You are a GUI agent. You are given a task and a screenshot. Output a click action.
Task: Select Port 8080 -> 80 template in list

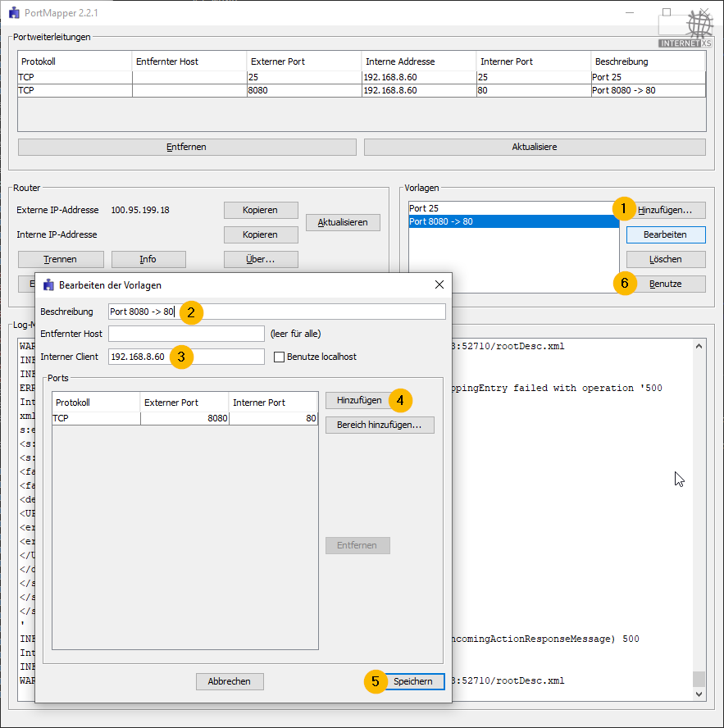513,221
